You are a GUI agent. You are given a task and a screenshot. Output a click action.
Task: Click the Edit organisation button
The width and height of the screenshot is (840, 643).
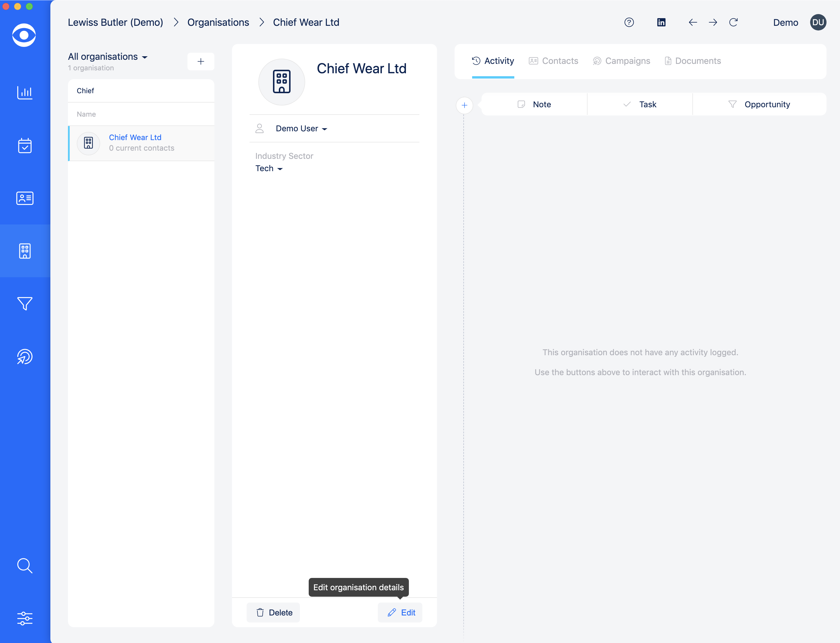(x=400, y=613)
